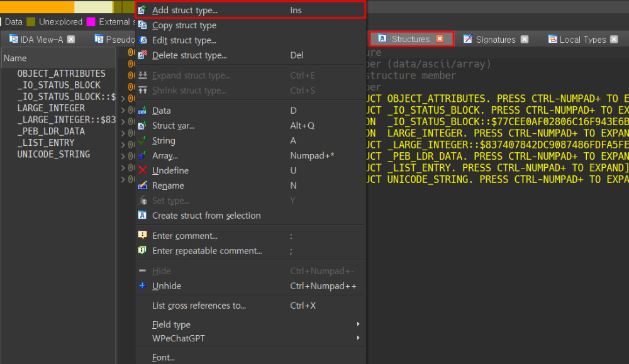This screenshot has height=364, width=629.
Task: Close the Structures tab
Action: click(x=440, y=39)
